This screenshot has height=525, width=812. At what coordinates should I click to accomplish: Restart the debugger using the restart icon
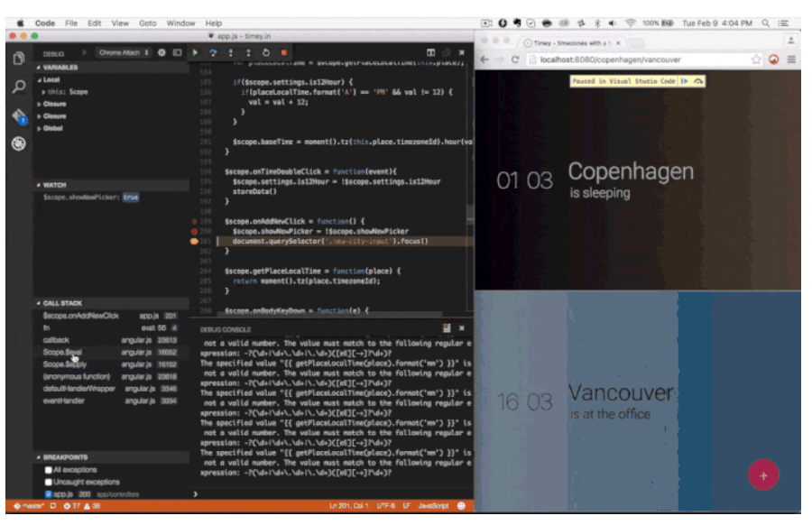[266, 53]
